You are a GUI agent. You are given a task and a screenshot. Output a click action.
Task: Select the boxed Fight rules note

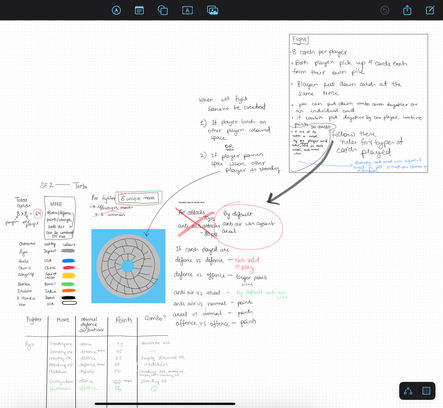(358, 103)
